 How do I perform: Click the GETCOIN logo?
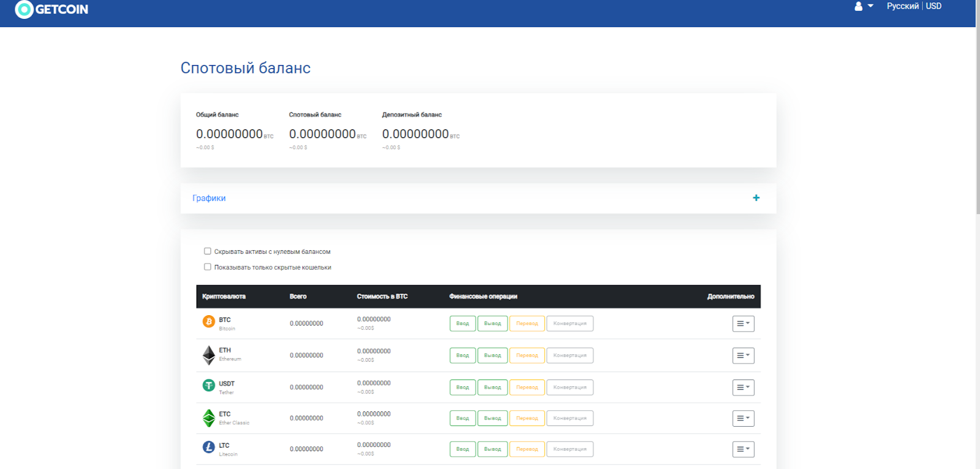51,9
